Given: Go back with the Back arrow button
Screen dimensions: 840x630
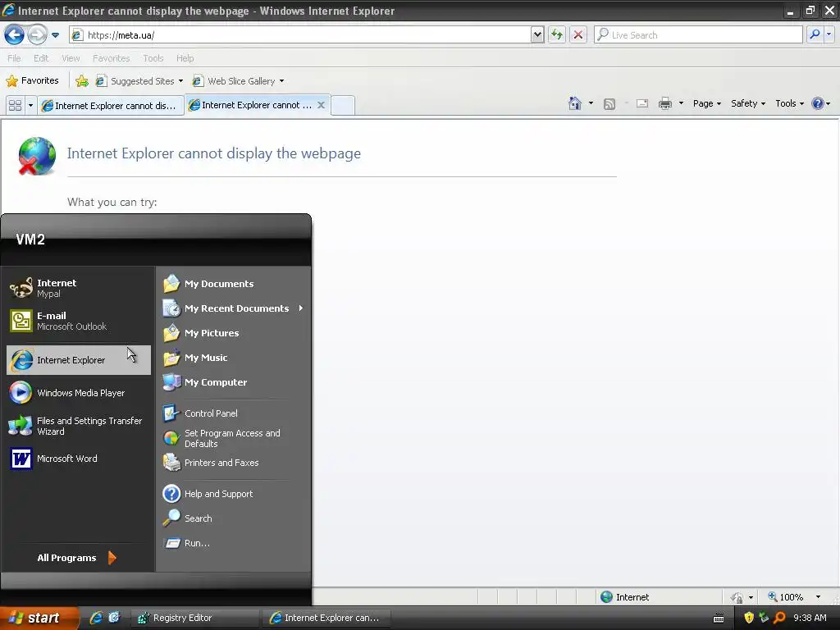Looking at the screenshot, I should [x=14, y=35].
